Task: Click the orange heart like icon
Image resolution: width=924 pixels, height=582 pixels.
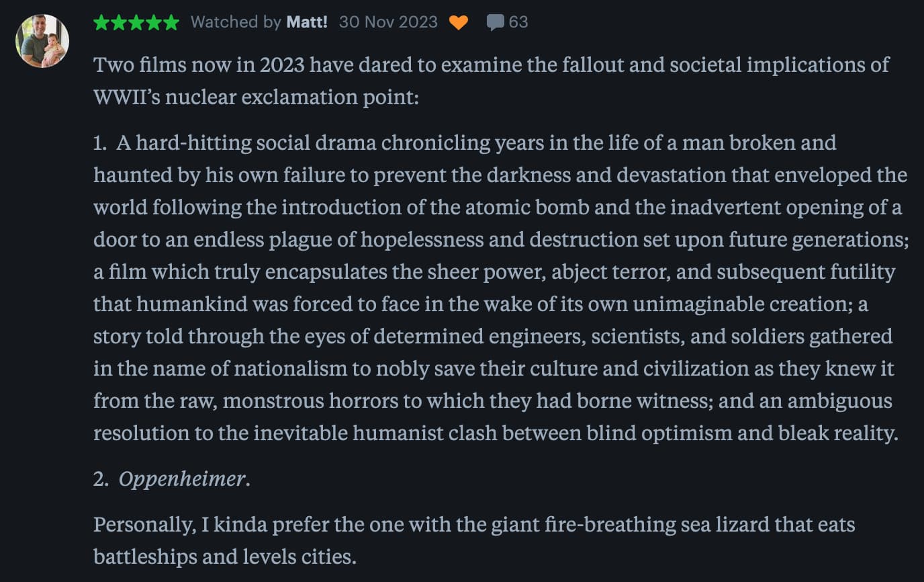Action: pyautogui.click(x=458, y=22)
